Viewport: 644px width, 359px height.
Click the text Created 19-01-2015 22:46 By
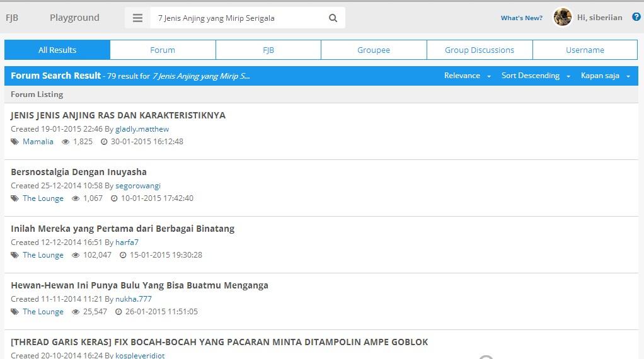point(62,129)
